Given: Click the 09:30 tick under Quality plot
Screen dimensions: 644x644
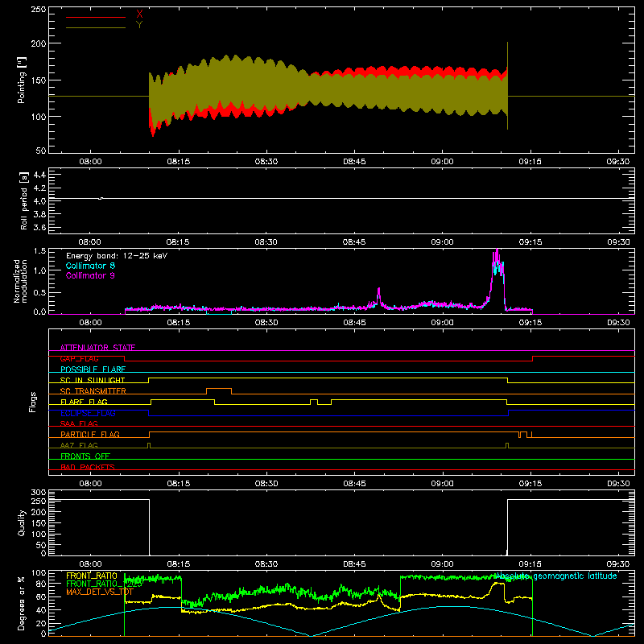Looking at the screenshot, I should (618, 564).
